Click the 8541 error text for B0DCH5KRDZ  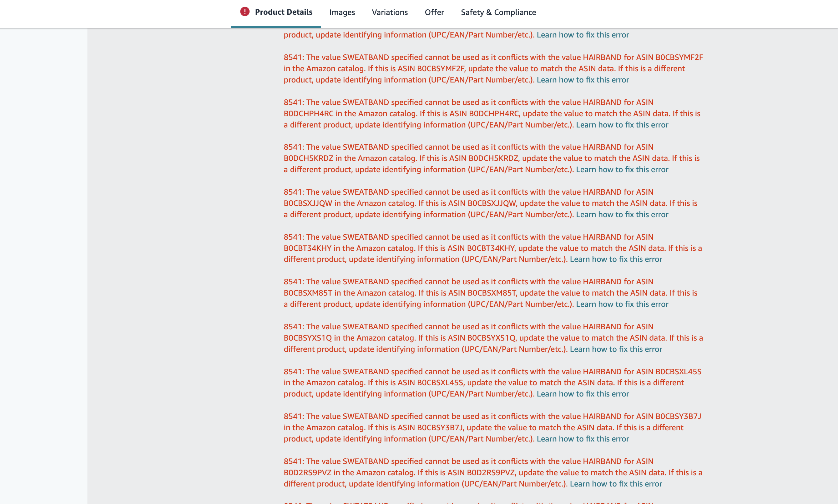tap(491, 158)
